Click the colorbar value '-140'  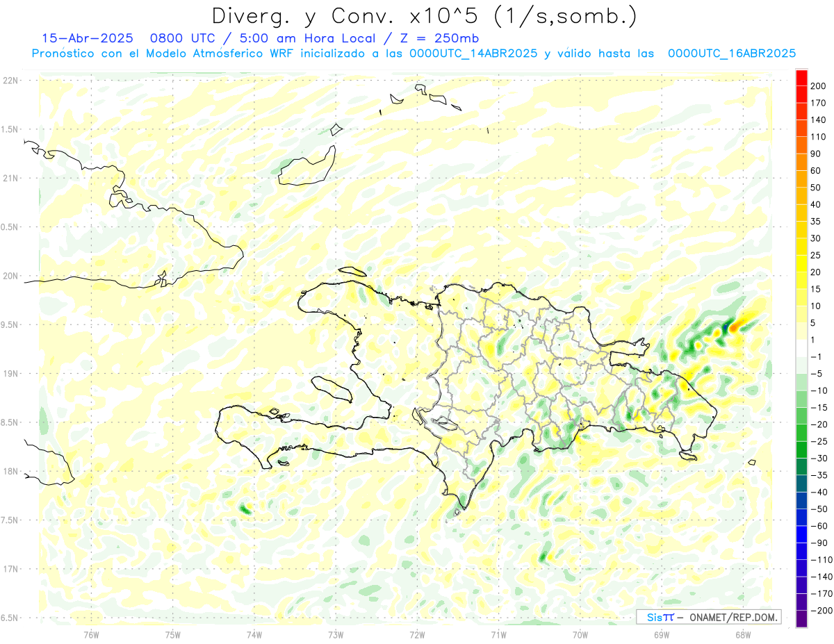click(x=821, y=577)
